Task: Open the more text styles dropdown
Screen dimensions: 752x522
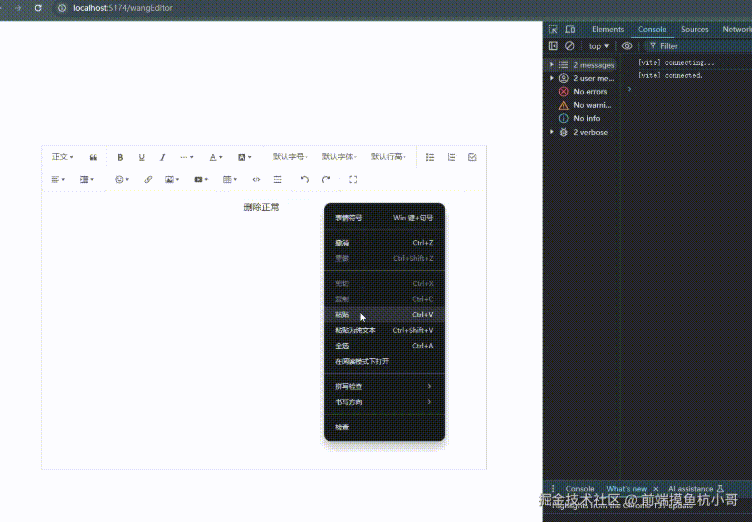Action: pyautogui.click(x=187, y=157)
